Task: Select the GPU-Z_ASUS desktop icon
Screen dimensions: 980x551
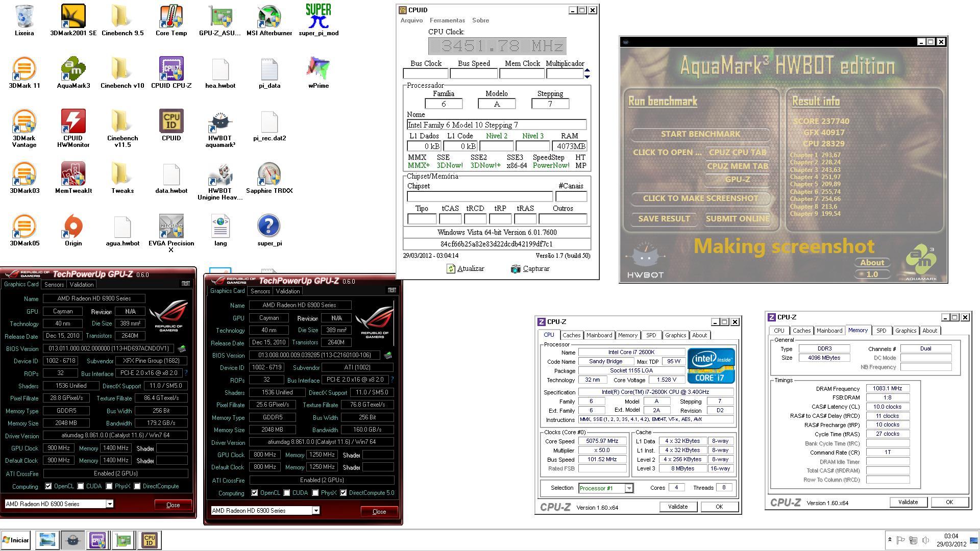Action: (x=220, y=20)
